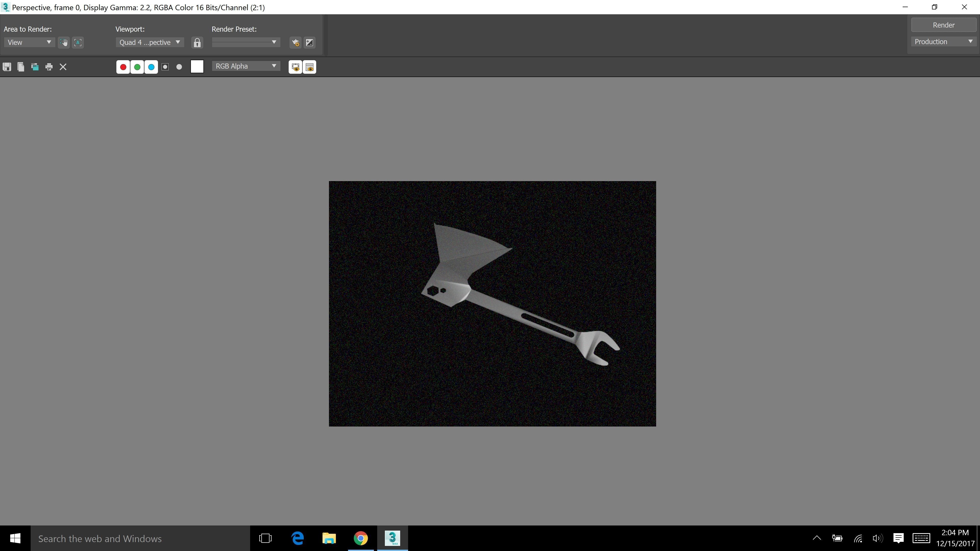
Task: Click the white color swatch
Action: 197,67
